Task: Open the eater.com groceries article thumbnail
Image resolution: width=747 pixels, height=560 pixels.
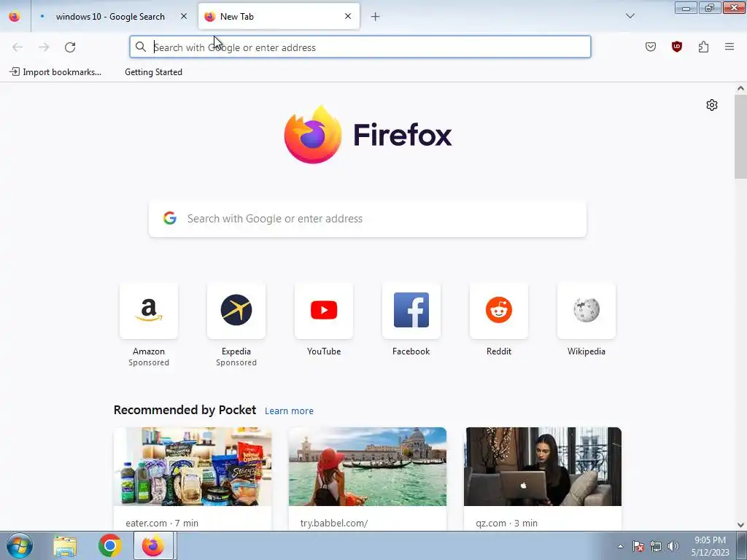Action: click(193, 467)
